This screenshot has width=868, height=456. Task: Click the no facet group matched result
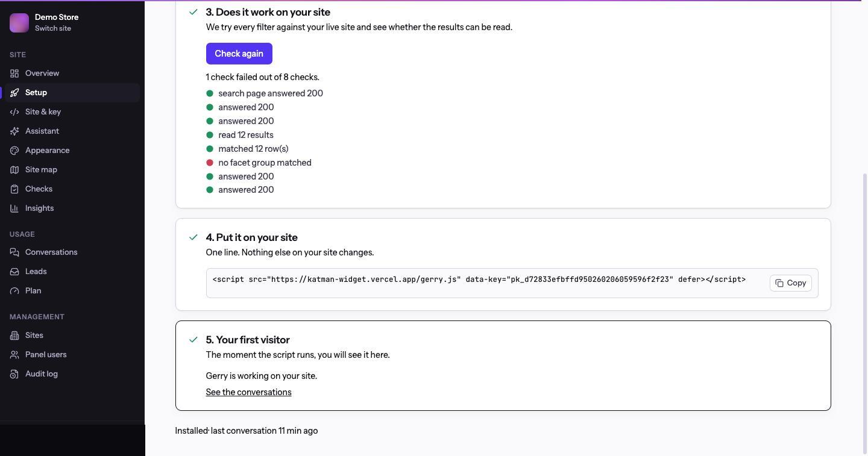click(x=265, y=163)
